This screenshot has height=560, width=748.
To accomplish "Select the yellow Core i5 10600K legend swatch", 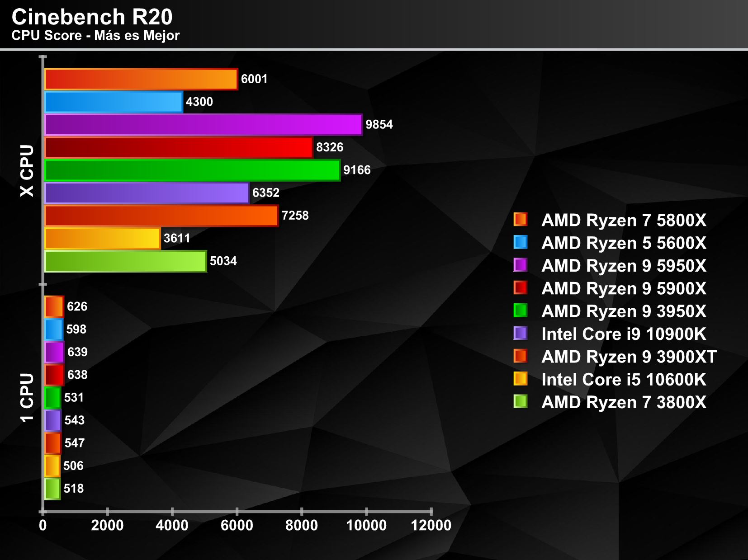I will point(521,379).
